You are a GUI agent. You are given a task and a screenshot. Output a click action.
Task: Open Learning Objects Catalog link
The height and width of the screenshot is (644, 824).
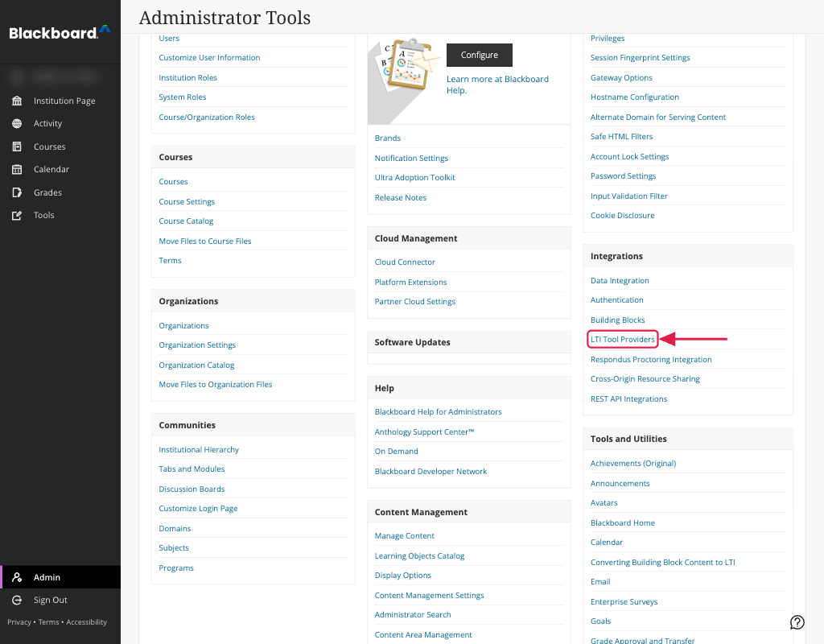coord(419,556)
